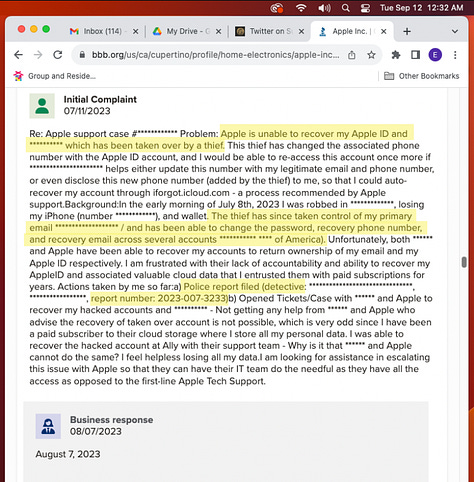The height and width of the screenshot is (482, 474).
Task: Open the Group and Reside... bookmark
Action: (55, 76)
